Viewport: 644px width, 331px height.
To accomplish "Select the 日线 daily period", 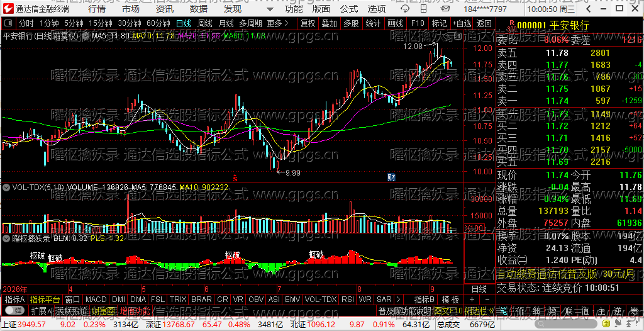I will click(184, 23).
